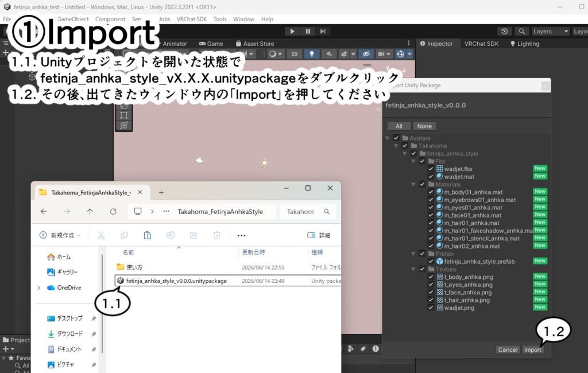Collapse the Takahoma folder
The height and width of the screenshot is (373, 588).
coord(396,146)
